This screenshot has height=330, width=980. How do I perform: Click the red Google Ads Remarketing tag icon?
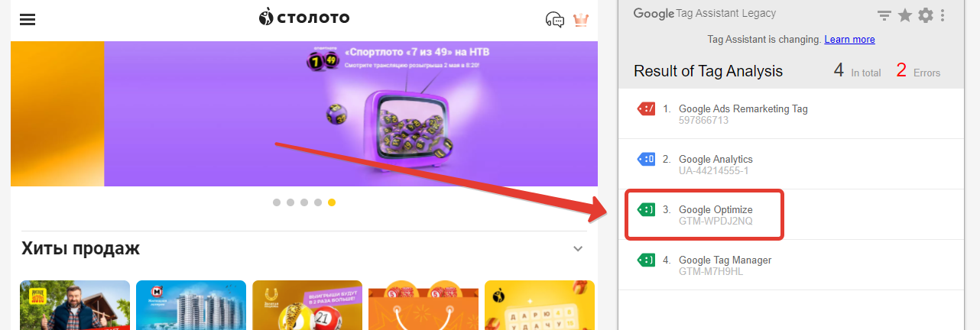(x=646, y=109)
